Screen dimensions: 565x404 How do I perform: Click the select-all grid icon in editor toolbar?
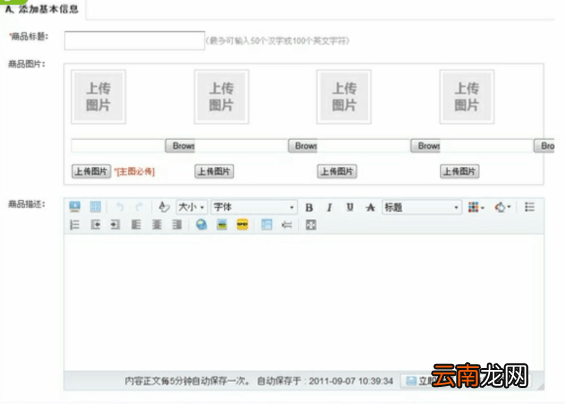coord(95,207)
